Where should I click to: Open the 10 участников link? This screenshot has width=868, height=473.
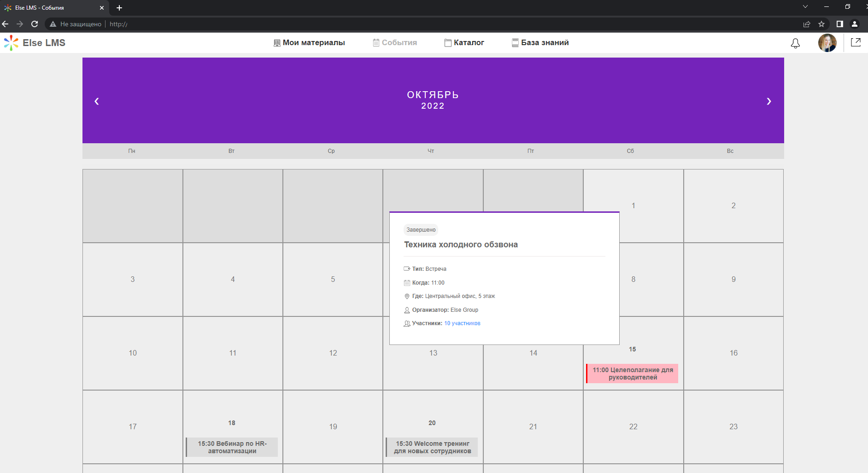pyautogui.click(x=462, y=323)
